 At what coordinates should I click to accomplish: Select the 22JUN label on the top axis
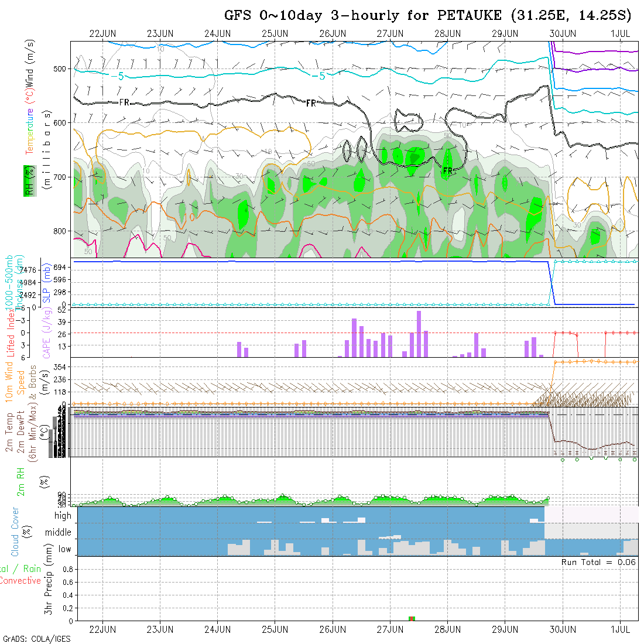pyautogui.click(x=102, y=33)
